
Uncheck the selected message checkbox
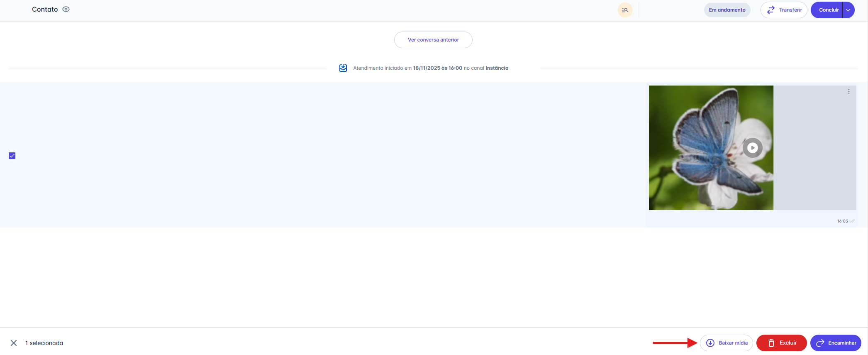click(x=12, y=156)
